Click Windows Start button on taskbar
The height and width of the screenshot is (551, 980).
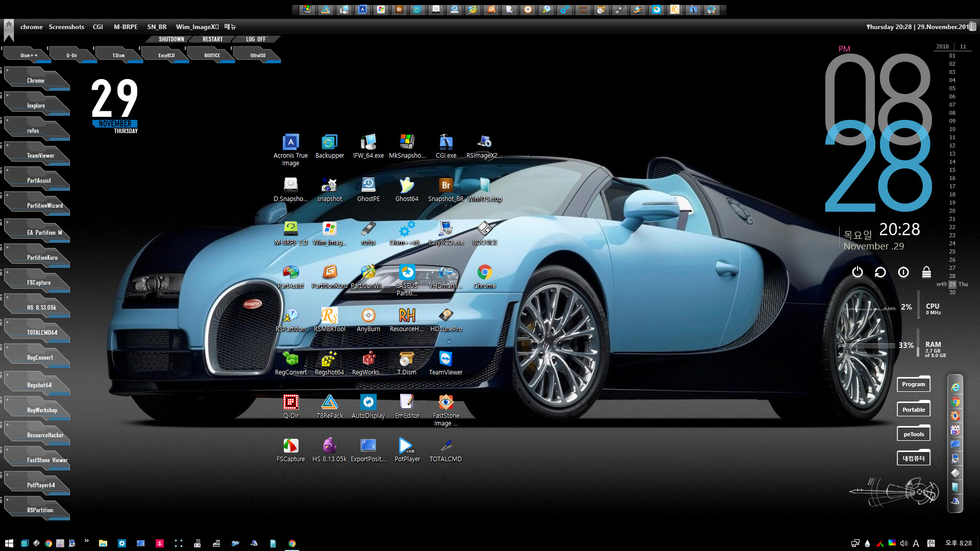[9, 543]
